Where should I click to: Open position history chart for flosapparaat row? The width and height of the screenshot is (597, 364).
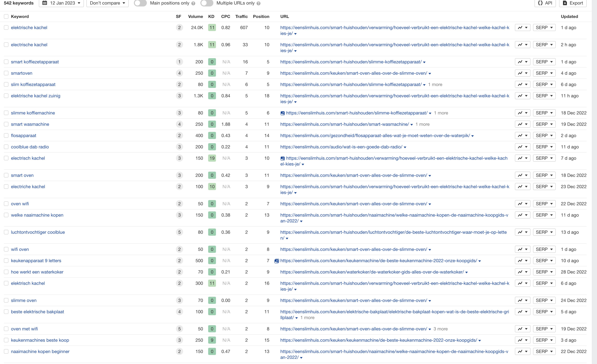(x=523, y=136)
